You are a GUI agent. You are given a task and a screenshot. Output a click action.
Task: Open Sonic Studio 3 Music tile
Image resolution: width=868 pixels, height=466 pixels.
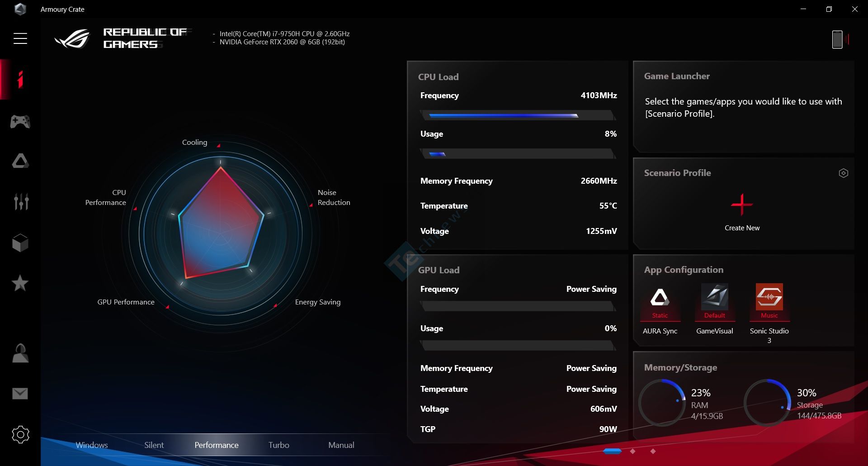(769, 302)
